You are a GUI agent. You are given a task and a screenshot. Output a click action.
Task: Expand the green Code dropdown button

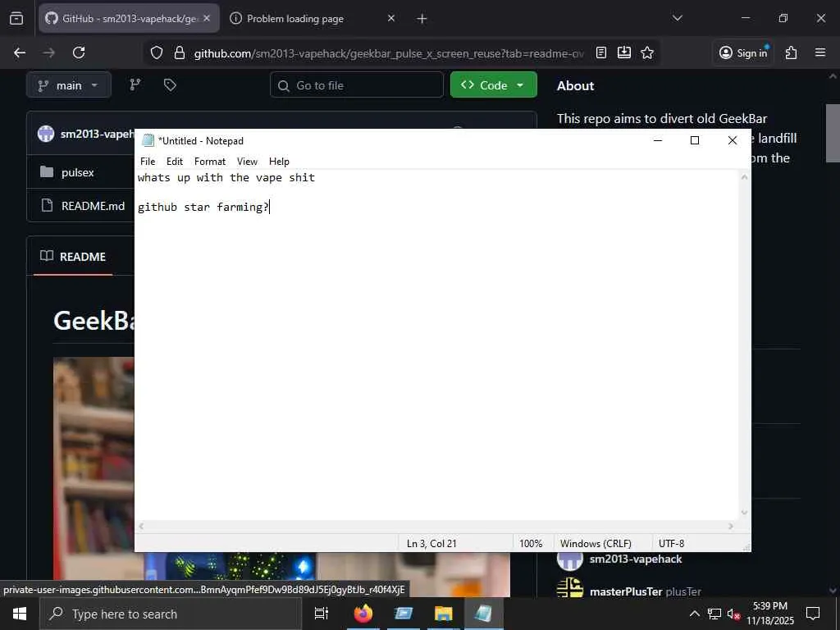click(493, 85)
